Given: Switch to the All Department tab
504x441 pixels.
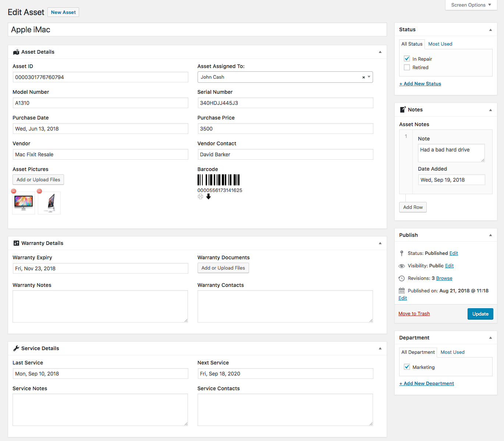Looking at the screenshot, I should pos(418,352).
